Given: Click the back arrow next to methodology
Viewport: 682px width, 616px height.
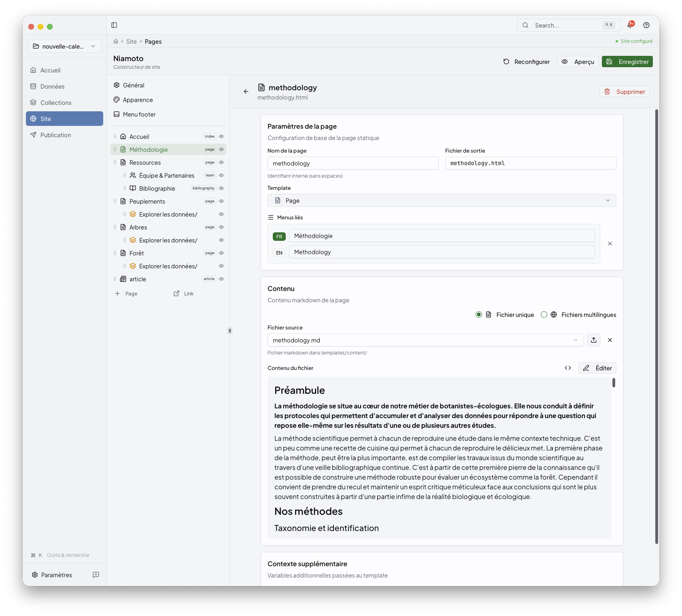Looking at the screenshot, I should [246, 91].
